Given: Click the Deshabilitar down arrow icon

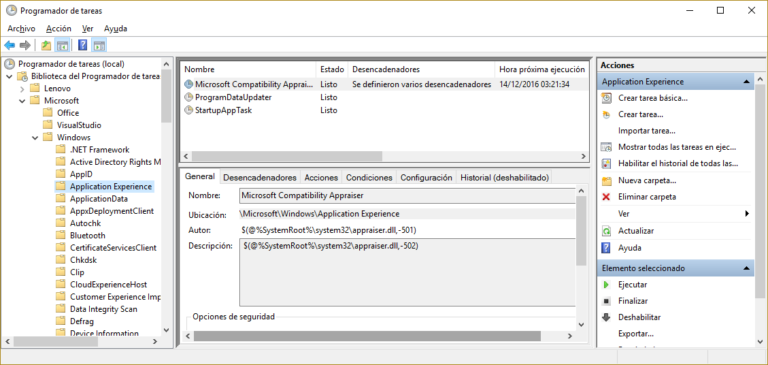Looking at the screenshot, I should pos(606,317).
